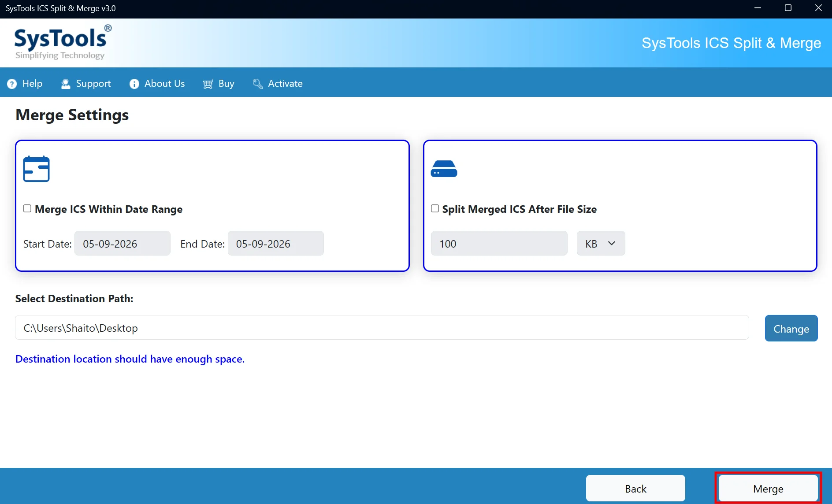Click the Merge button

[768, 488]
